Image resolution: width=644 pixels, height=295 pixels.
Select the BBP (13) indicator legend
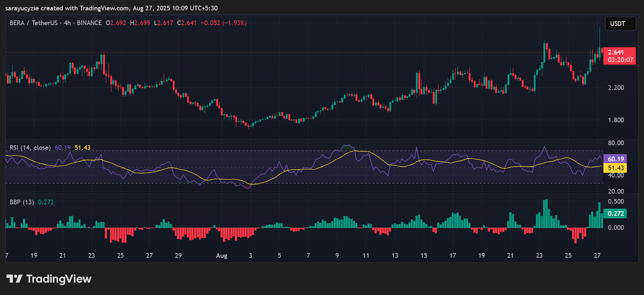coord(22,202)
